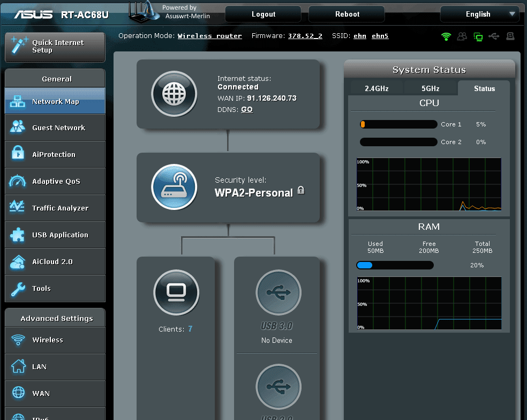
Task: Select the Network Map icon in the sidebar
Action: click(x=17, y=101)
